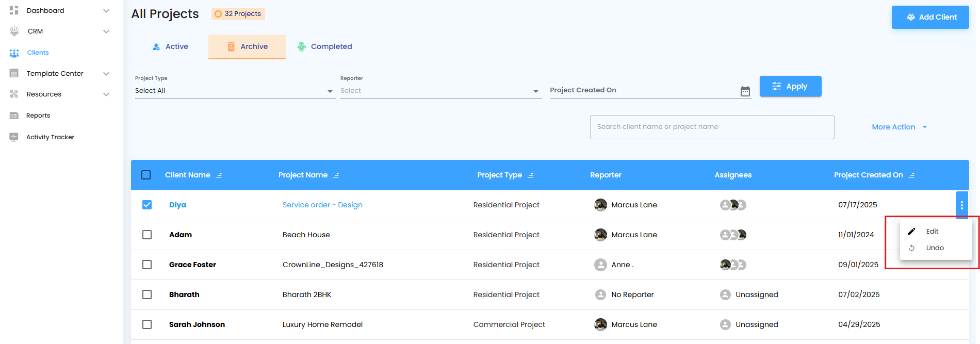980x344 pixels.
Task: Switch to the Completed tab
Action: click(324, 46)
